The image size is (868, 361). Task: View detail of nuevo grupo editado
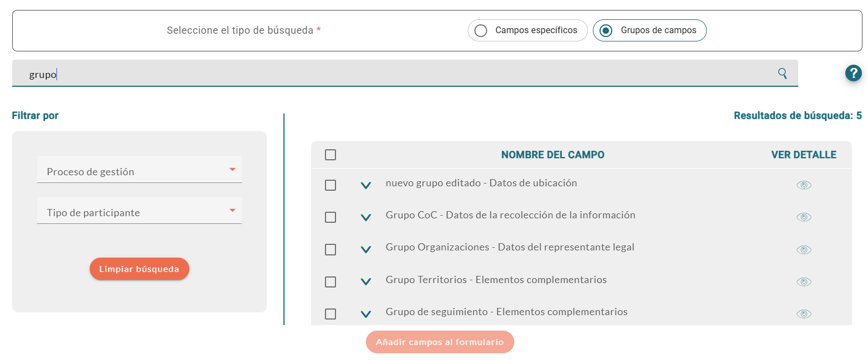click(x=804, y=185)
